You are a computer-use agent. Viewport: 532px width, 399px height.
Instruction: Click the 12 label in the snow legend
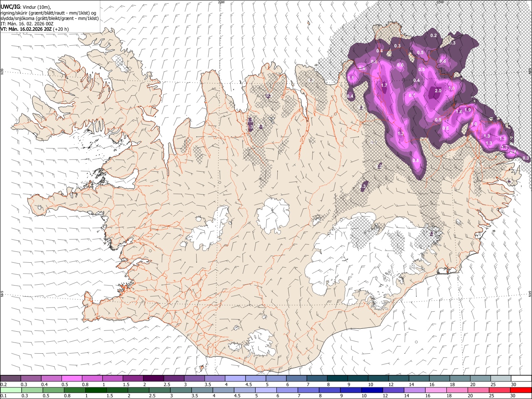(391, 384)
